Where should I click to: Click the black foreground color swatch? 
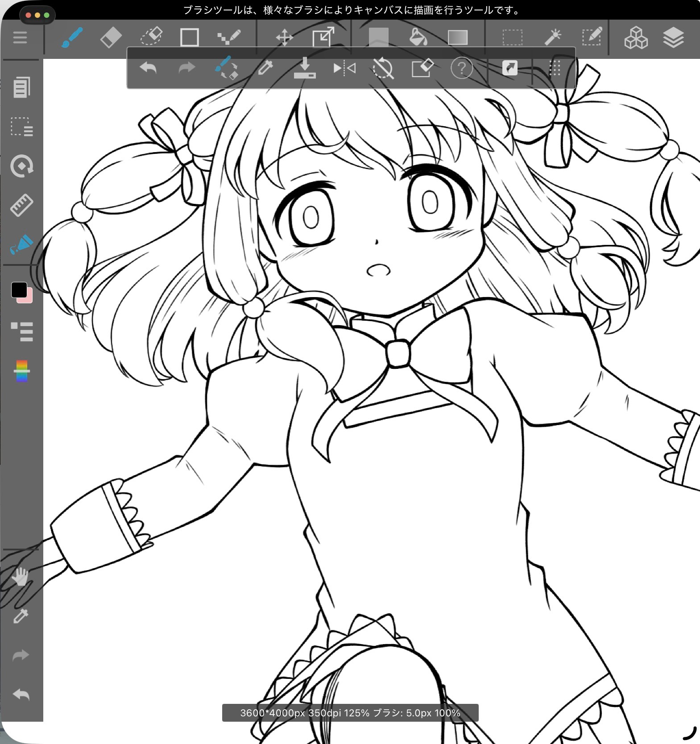(x=19, y=290)
